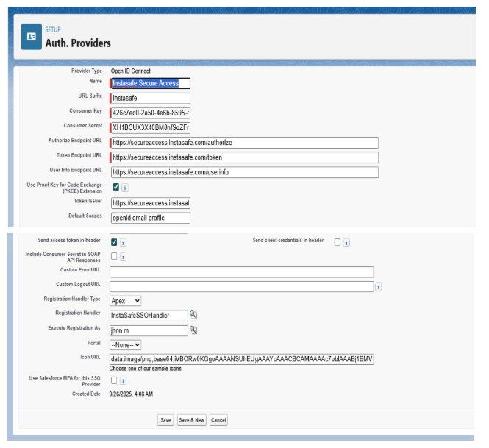Toggle Send access token in header checkbox
The image size is (489, 448).
pyautogui.click(x=114, y=242)
